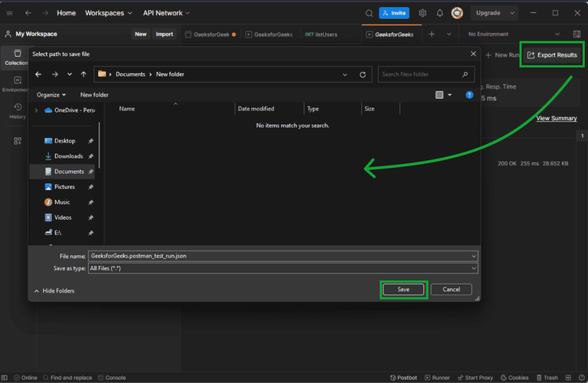The width and height of the screenshot is (588, 383).
Task: Open the Organize dropdown menu
Action: point(51,95)
